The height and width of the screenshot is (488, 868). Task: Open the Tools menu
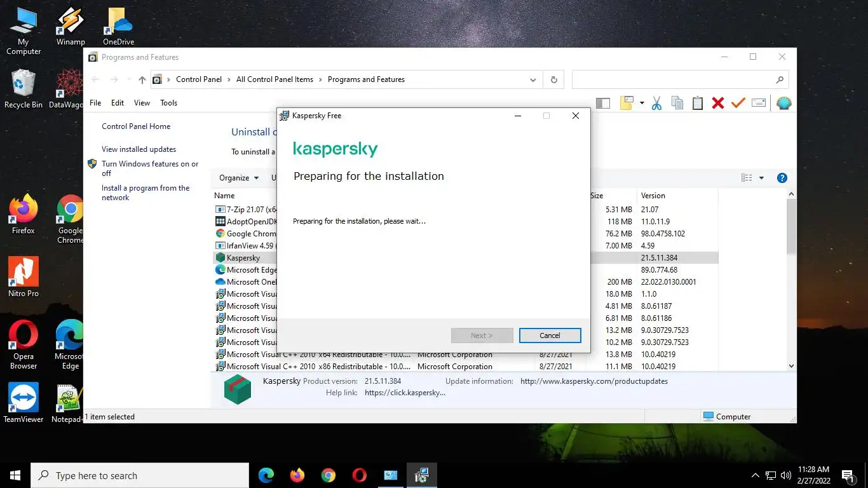point(168,103)
